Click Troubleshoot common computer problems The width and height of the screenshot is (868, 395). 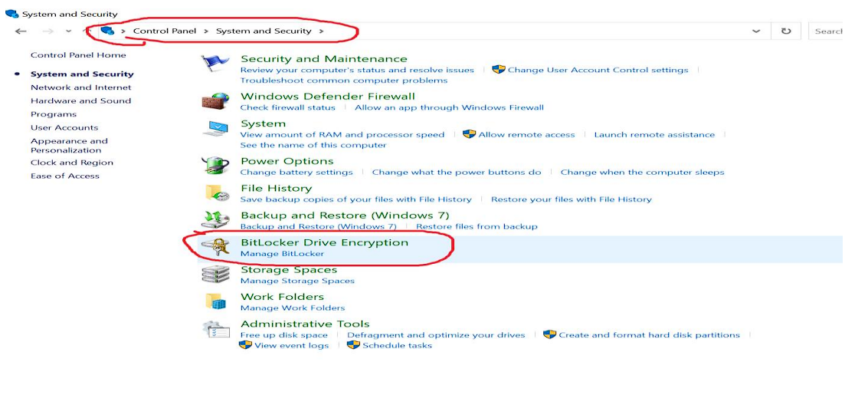click(344, 81)
